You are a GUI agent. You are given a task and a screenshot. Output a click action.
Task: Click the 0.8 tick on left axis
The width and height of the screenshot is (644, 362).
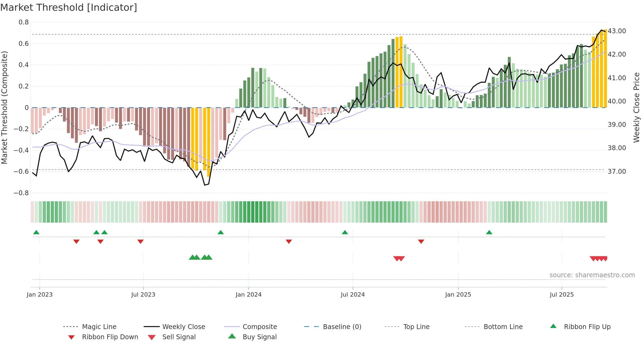(x=24, y=22)
